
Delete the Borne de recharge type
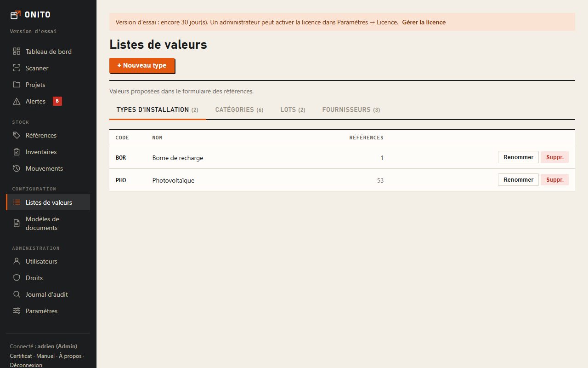[x=555, y=157]
